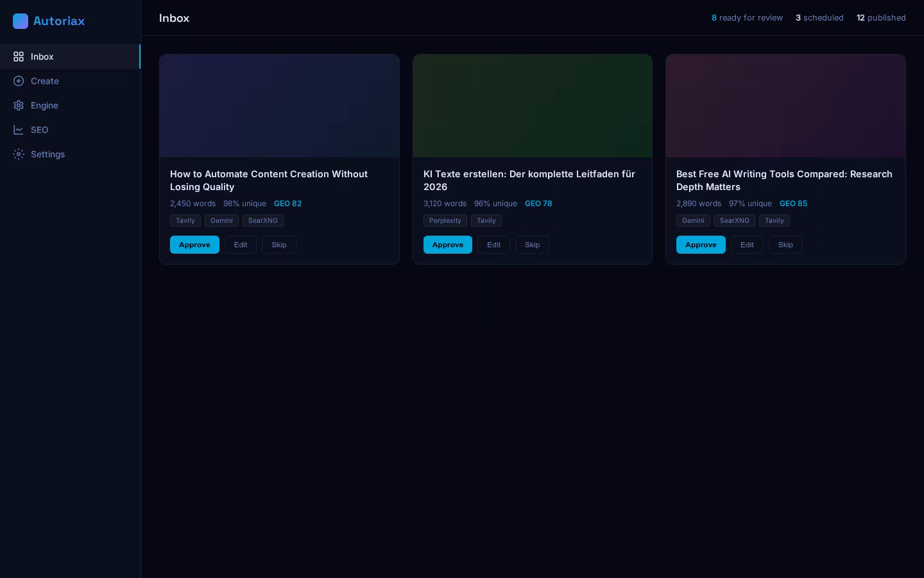This screenshot has width=924, height=578.
Task: Open the "How to Automate Content Creation" title
Action: click(269, 180)
